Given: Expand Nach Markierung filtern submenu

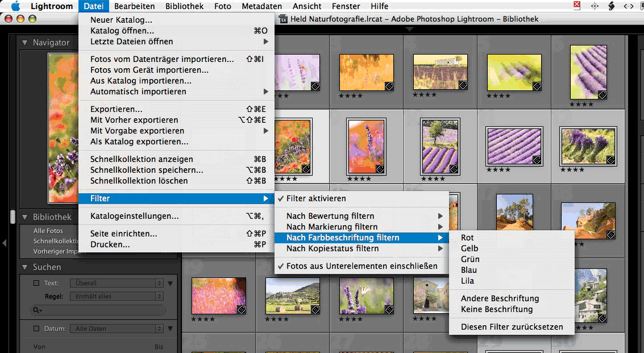Looking at the screenshot, I should [x=362, y=227].
